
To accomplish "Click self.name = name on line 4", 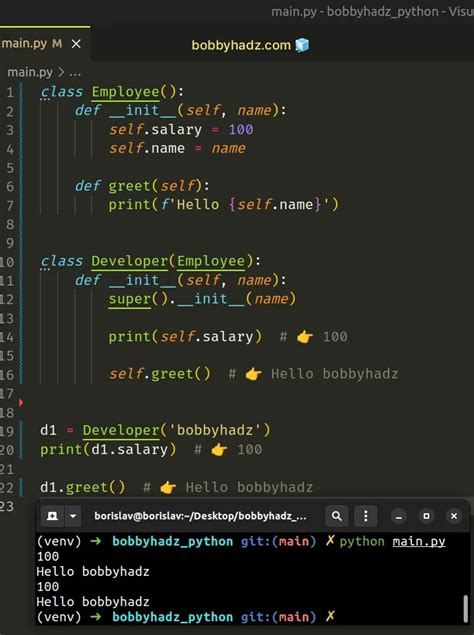I will [x=177, y=148].
